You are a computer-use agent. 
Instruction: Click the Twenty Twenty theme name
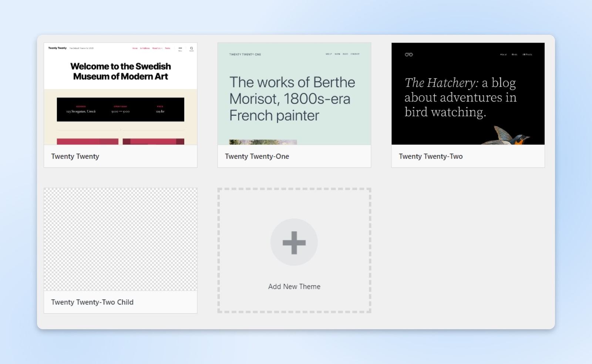(75, 156)
